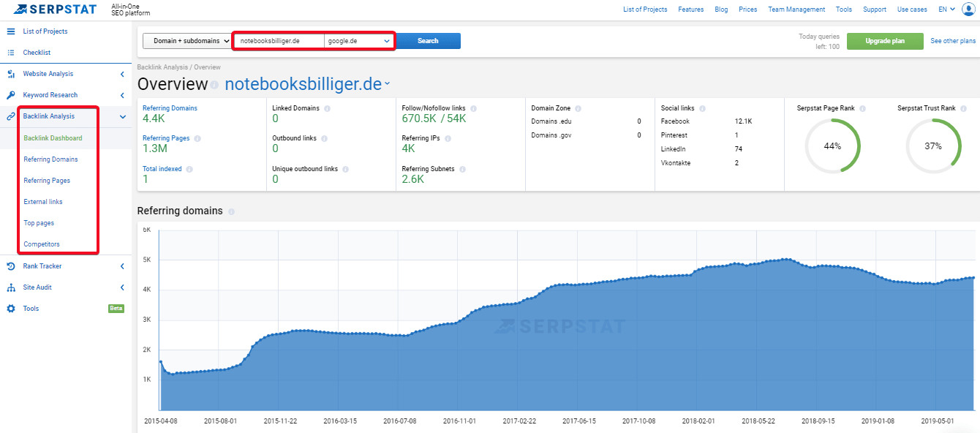Open Features link in top navigation
This screenshot has height=433, width=980.
691,10
